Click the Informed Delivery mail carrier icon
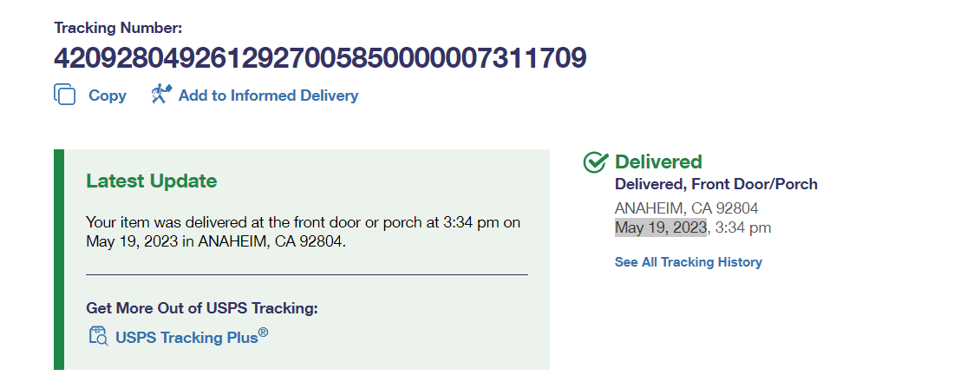The width and height of the screenshot is (980, 382). coord(161,94)
